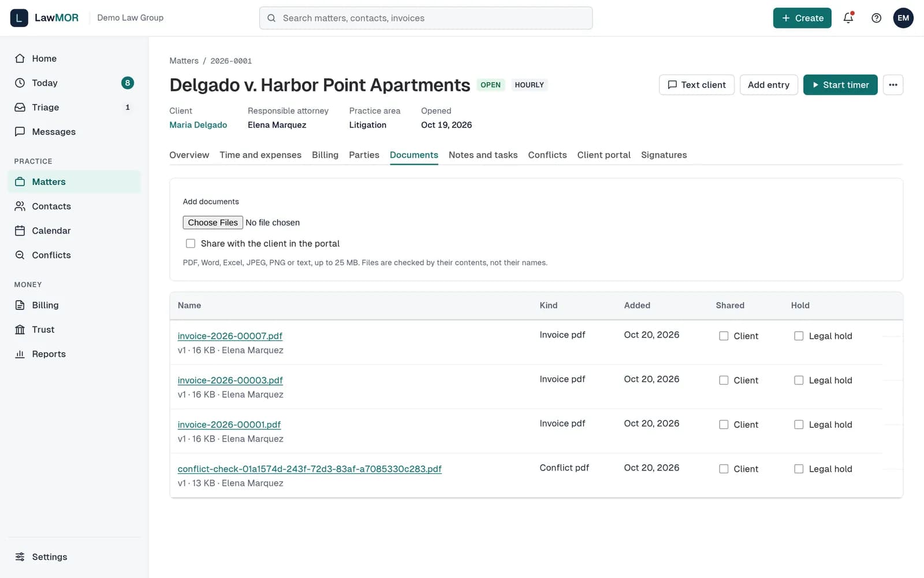The height and width of the screenshot is (578, 924).
Task: Enable Share with the client in portal
Action: (x=191, y=243)
